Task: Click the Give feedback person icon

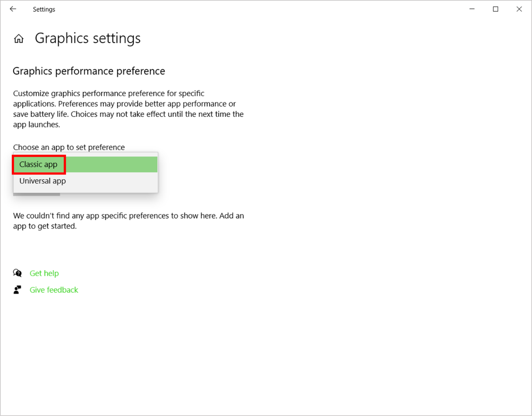Action: pos(18,290)
